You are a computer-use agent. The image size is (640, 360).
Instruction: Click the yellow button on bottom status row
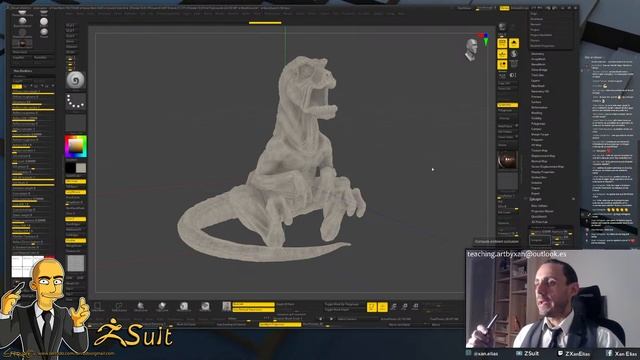pos(280,324)
